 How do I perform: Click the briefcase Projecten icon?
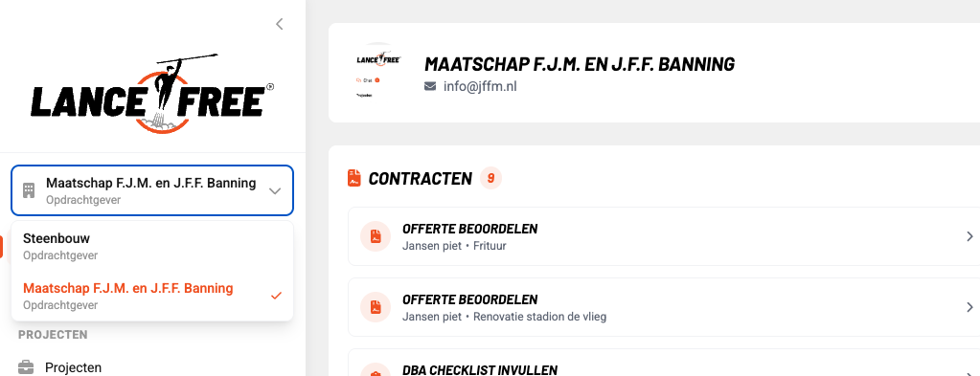pos(26,367)
